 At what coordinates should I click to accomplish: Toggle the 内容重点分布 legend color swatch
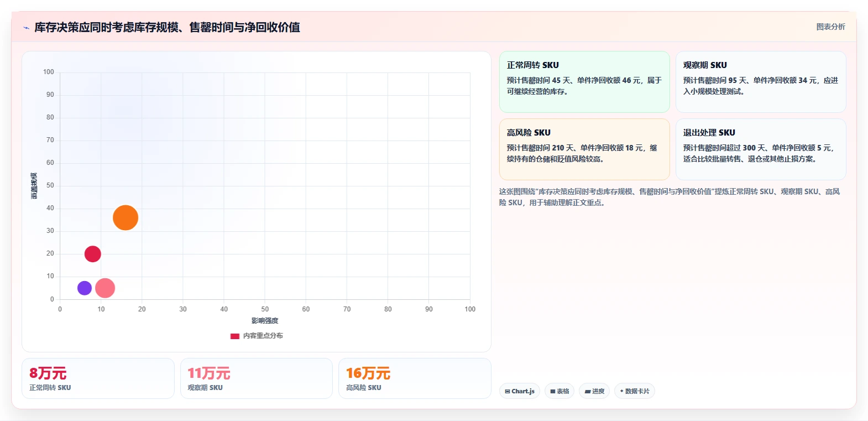235,336
